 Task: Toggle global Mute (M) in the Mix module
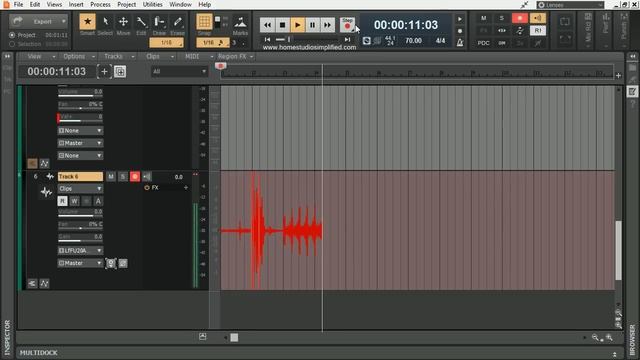coord(484,18)
